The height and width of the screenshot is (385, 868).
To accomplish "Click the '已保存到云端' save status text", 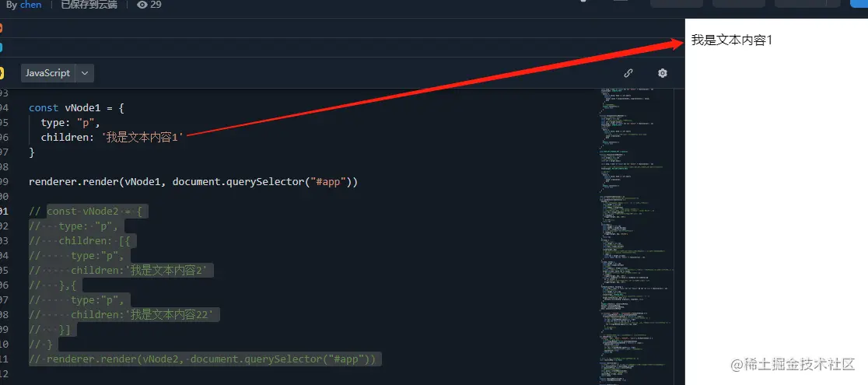I will [89, 5].
